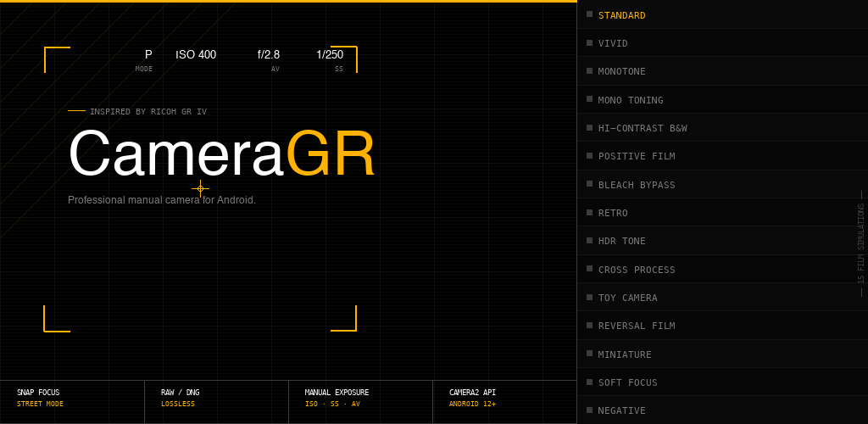Click the square marker beside POSITIVE FILM
The image size is (868, 424).
(590, 155)
